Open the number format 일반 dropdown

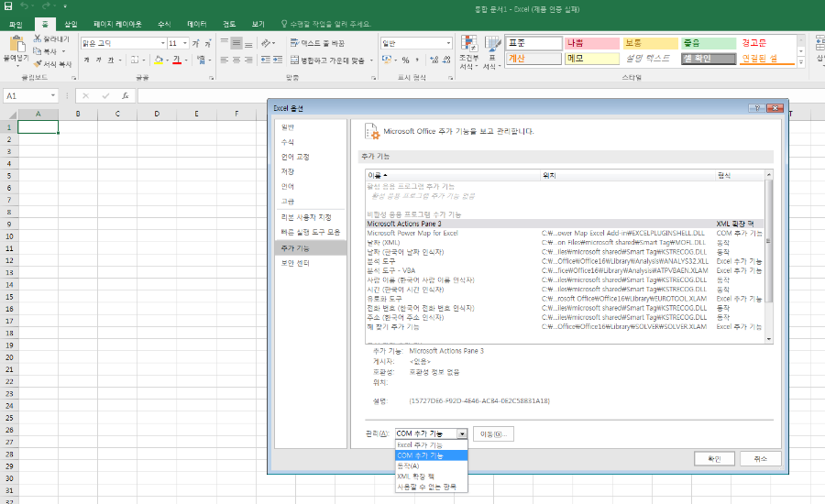[448, 43]
